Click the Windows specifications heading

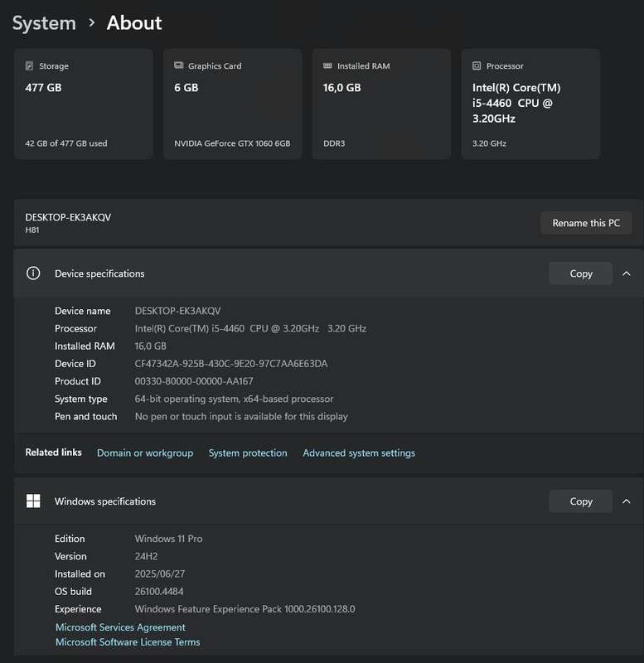point(105,501)
